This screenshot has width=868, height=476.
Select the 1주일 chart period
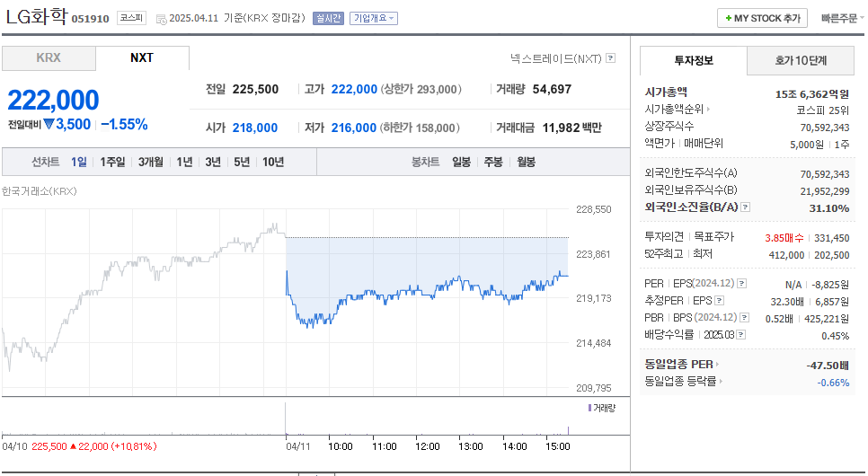tap(112, 163)
